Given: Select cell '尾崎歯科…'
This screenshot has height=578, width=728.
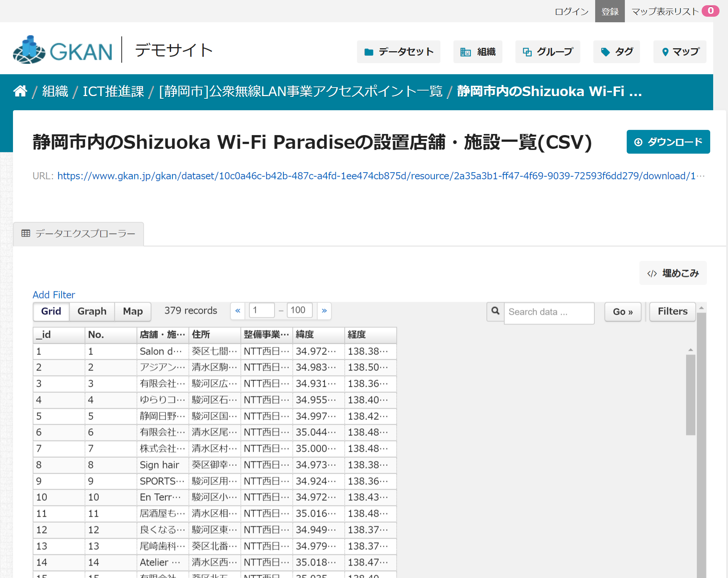Looking at the screenshot, I should pos(163,546).
